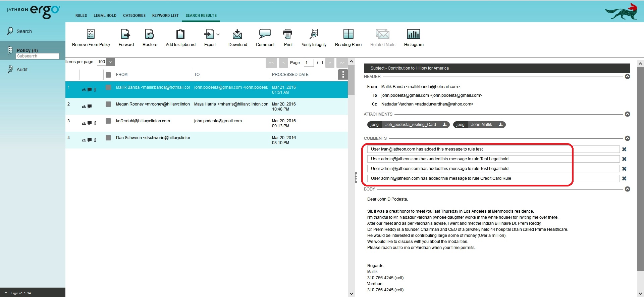Screen dimensions: 644x297
Task: Collapse the HEADER section
Action: tap(627, 77)
